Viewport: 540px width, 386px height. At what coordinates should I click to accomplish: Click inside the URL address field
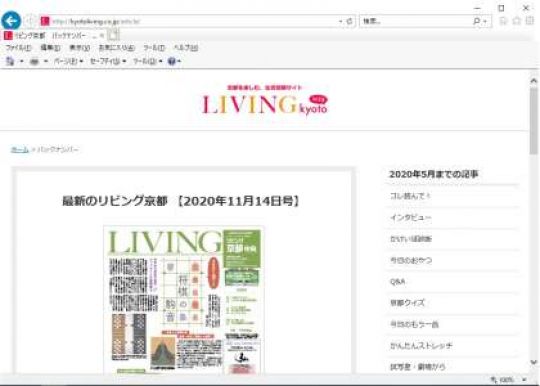point(193,21)
